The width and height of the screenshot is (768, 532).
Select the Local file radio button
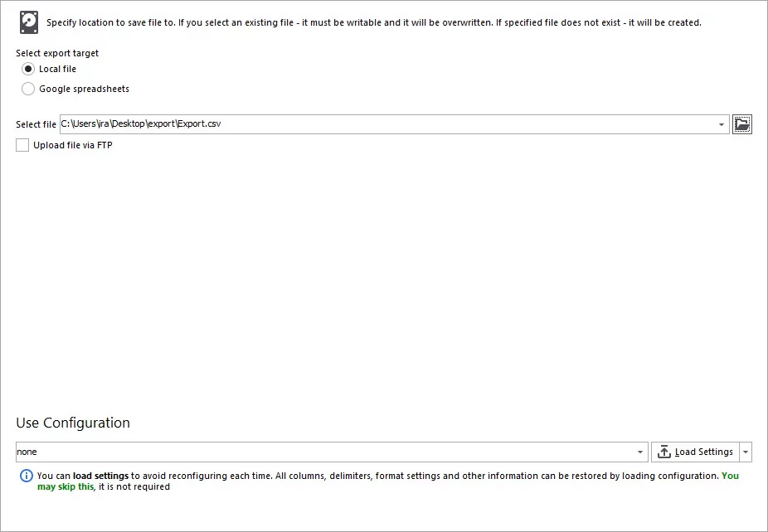tap(28, 69)
